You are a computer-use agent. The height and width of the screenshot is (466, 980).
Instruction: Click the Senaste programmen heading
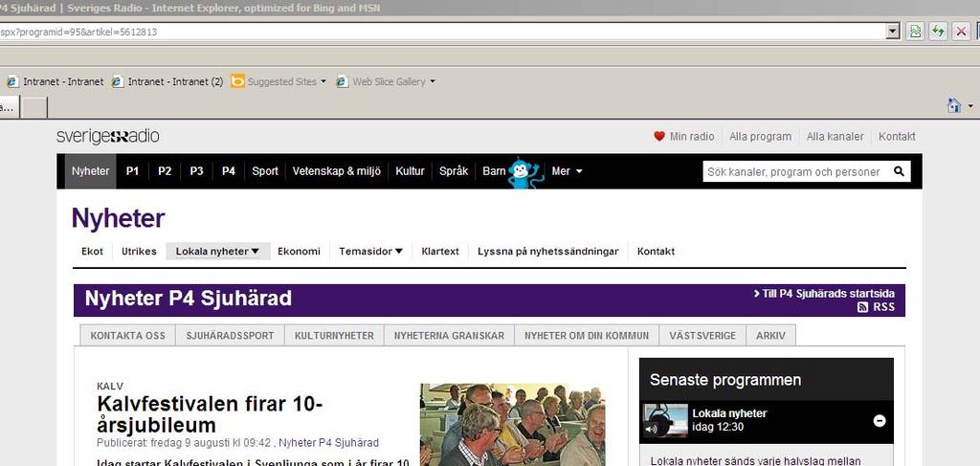(x=725, y=380)
